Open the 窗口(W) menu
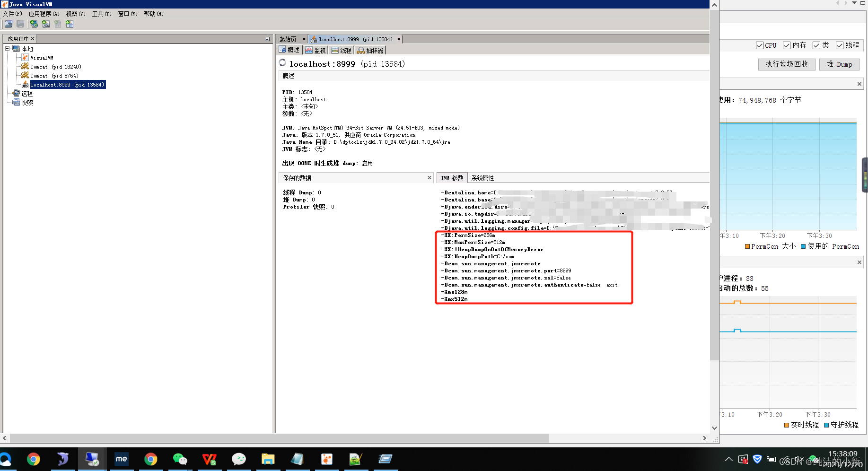Image resolution: width=868 pixels, height=471 pixels. 128,14
